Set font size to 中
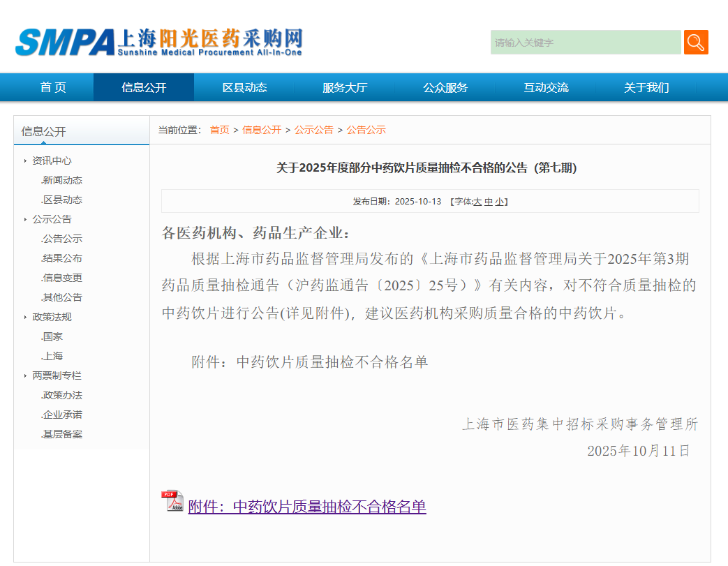Image resolution: width=728 pixels, height=566 pixels. coord(489,202)
